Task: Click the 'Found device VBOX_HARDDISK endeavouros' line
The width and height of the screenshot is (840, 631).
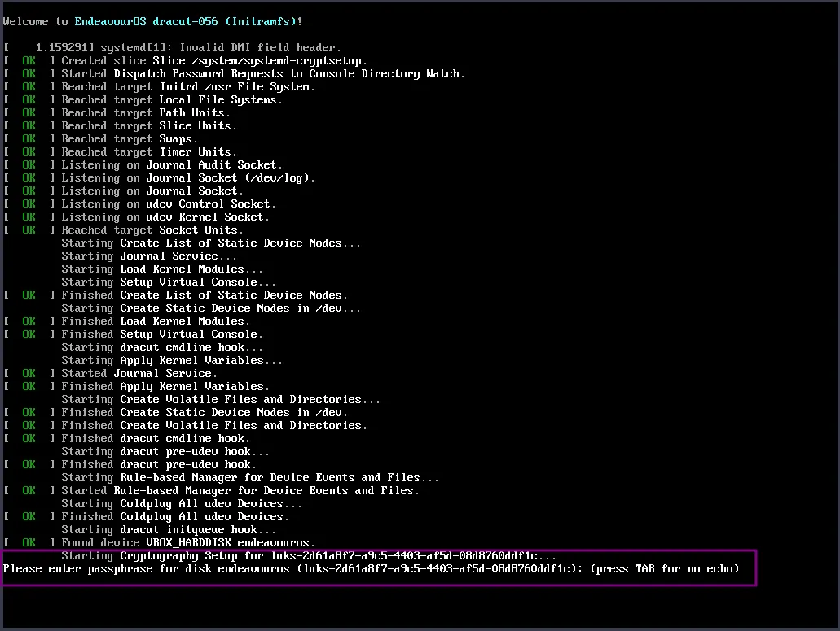Action: [188, 543]
